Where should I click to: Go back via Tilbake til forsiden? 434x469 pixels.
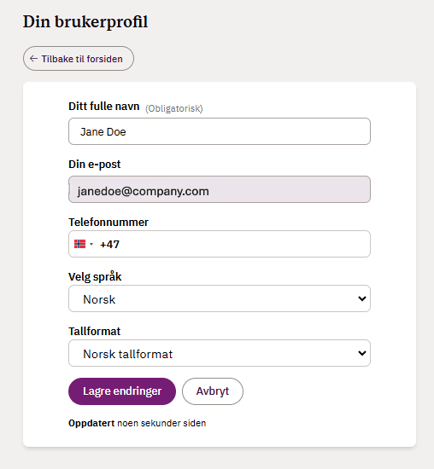pos(78,59)
